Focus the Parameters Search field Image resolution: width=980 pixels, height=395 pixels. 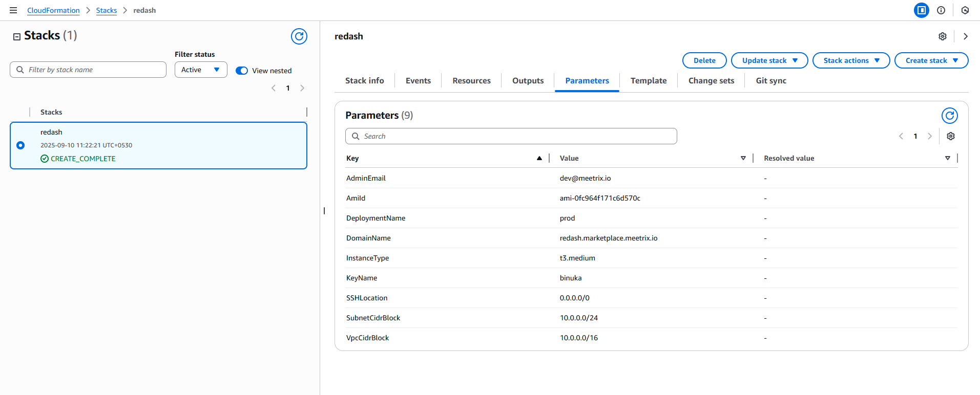point(511,136)
